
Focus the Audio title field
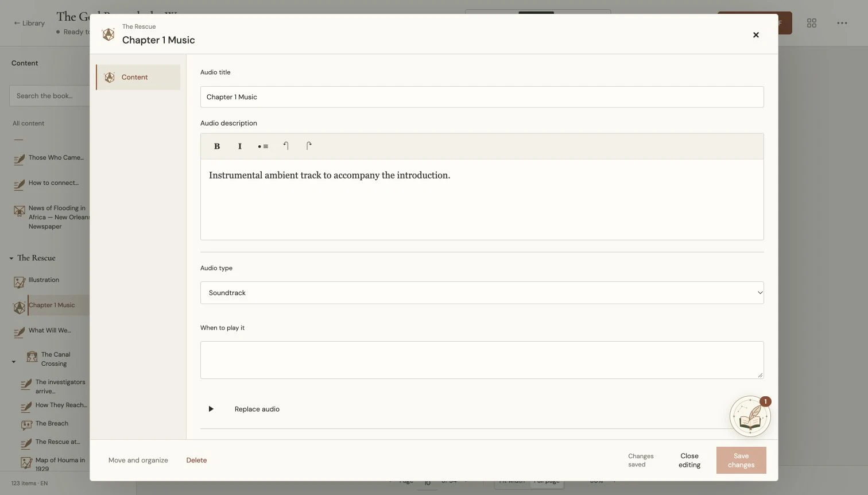(x=482, y=97)
